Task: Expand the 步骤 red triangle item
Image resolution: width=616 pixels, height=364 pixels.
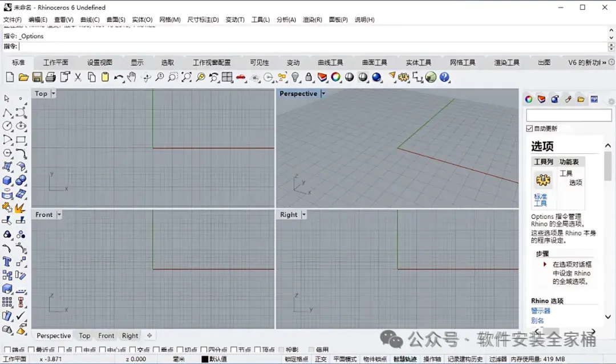Action: click(x=545, y=264)
